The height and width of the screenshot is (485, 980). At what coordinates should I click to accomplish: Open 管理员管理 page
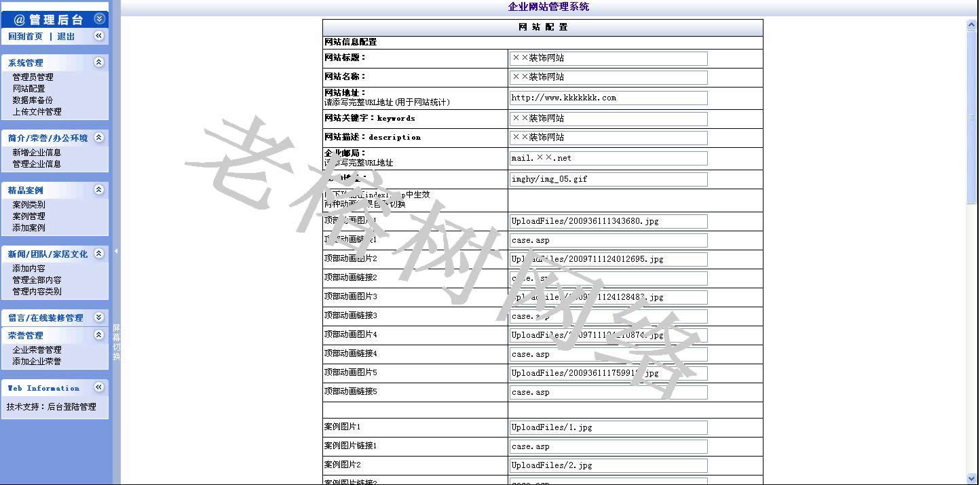(33, 77)
